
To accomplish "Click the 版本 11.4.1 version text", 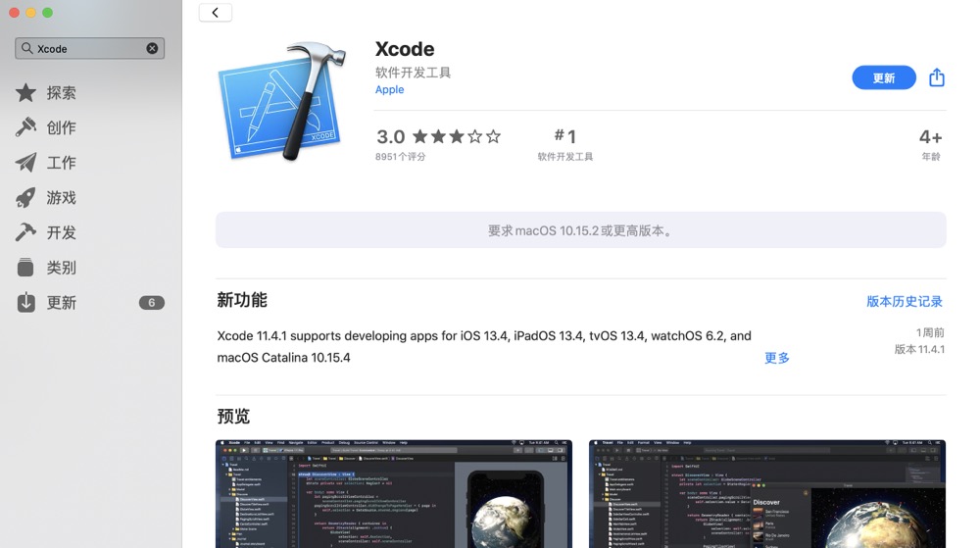I will [919, 349].
